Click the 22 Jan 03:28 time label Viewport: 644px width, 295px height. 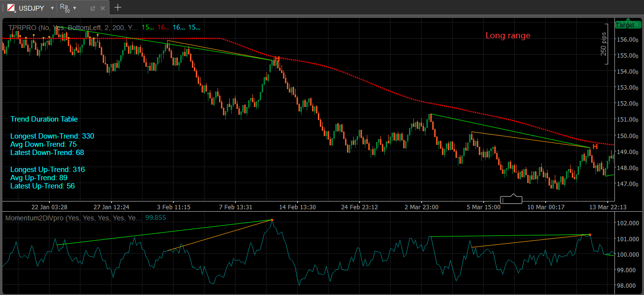(49, 207)
